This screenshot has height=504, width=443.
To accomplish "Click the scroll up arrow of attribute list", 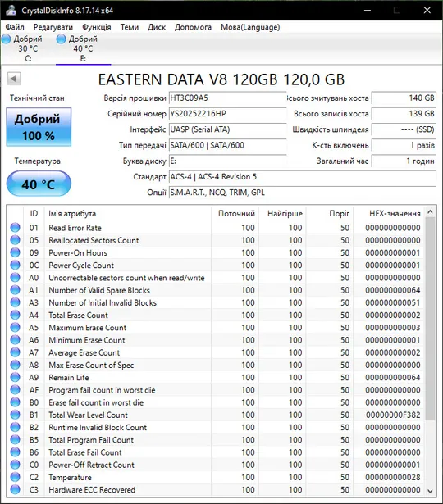I will click(x=430, y=211).
